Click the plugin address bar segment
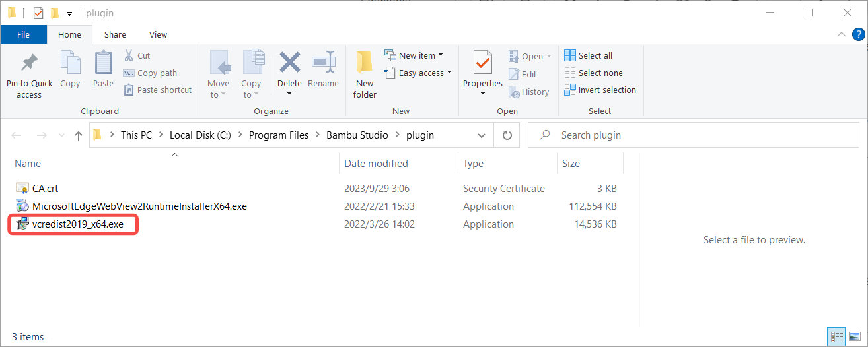 pyautogui.click(x=420, y=135)
